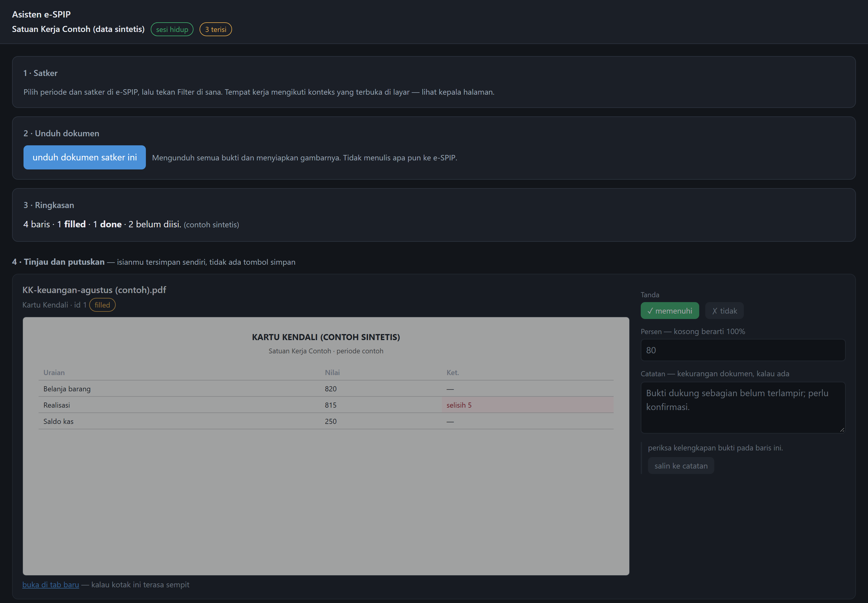Click the 'Tanda' field label

pos(650,295)
